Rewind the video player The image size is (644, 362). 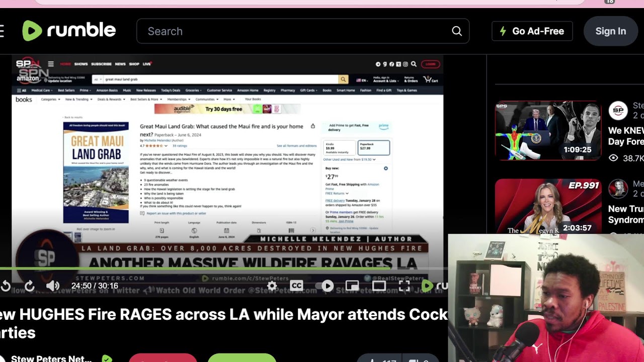(5, 286)
